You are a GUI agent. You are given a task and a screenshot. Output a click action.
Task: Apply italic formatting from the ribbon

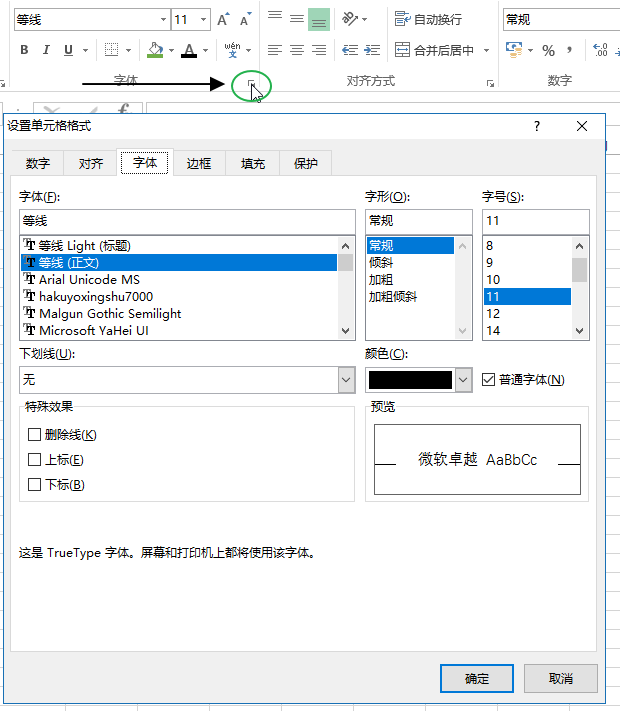click(x=46, y=50)
